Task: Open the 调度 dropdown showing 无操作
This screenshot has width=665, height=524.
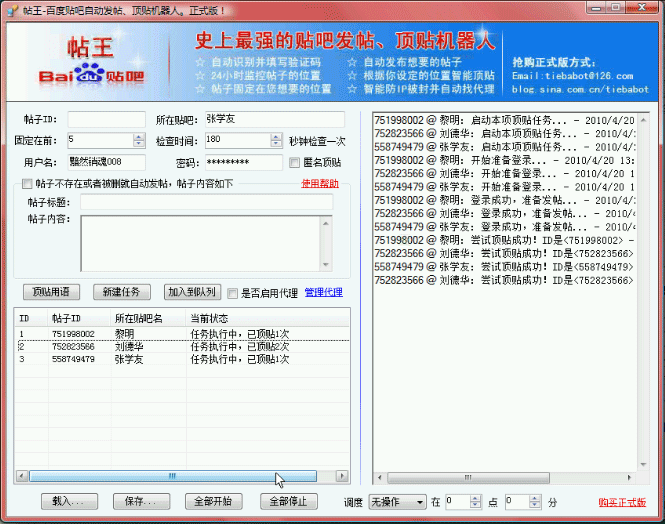Action: (x=397, y=502)
